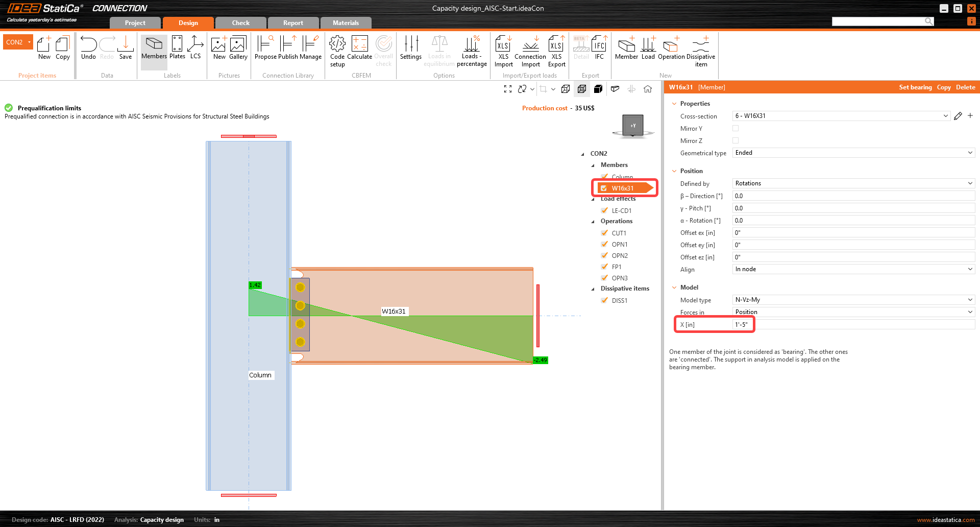This screenshot has height=527, width=980.
Task: Open the Geometrical type dropdown
Action: pos(853,153)
